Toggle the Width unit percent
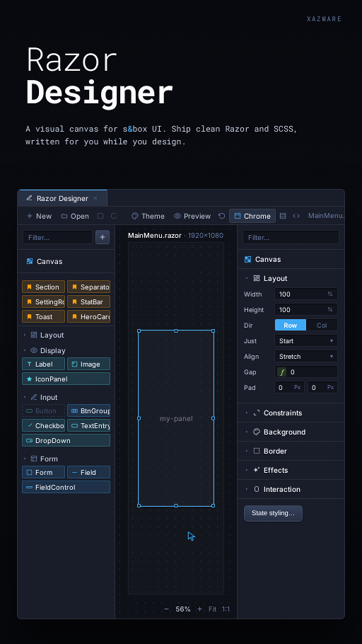The width and height of the screenshot is (362, 644). 330,294
